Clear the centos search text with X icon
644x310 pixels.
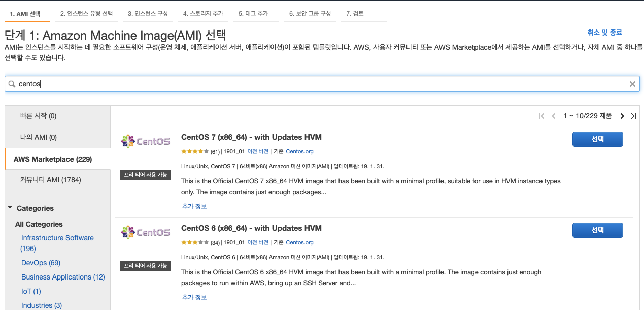point(632,84)
